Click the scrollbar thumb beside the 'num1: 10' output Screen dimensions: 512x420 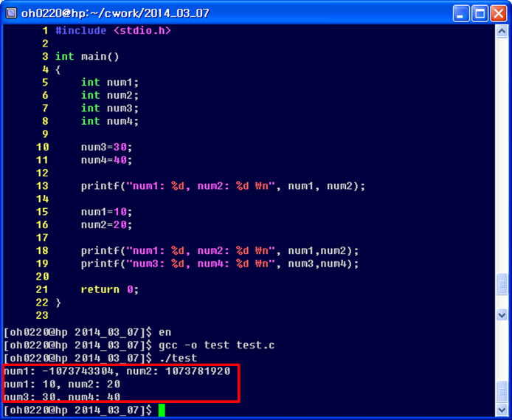click(x=502, y=390)
